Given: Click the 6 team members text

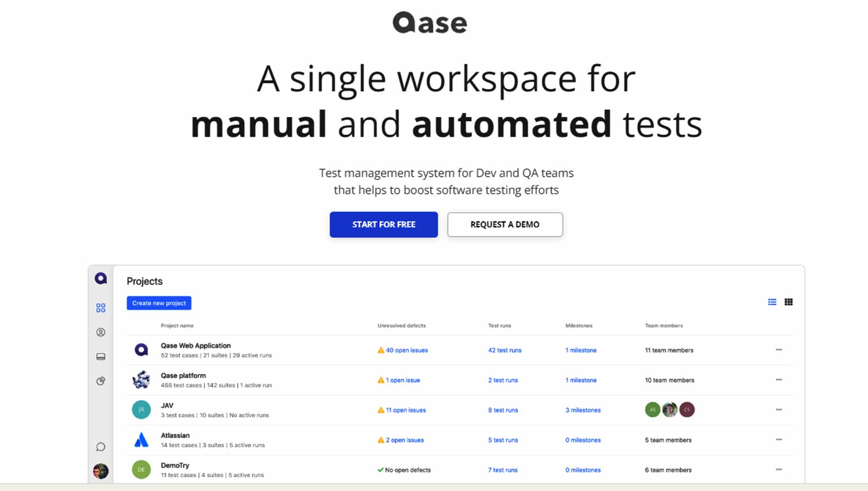Looking at the screenshot, I should 668,470.
